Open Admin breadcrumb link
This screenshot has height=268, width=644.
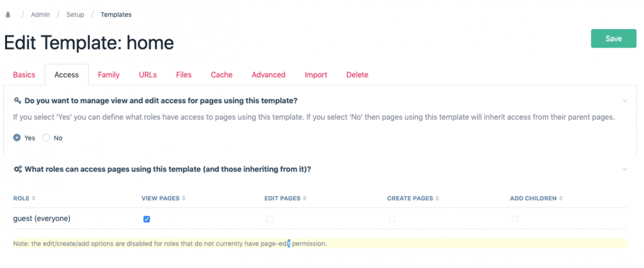tap(41, 14)
